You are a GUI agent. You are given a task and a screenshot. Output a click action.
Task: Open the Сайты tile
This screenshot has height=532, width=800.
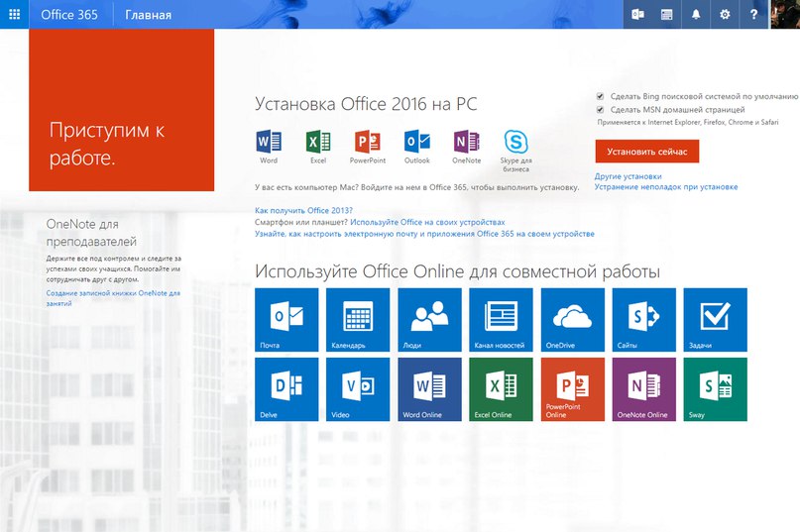(x=644, y=320)
